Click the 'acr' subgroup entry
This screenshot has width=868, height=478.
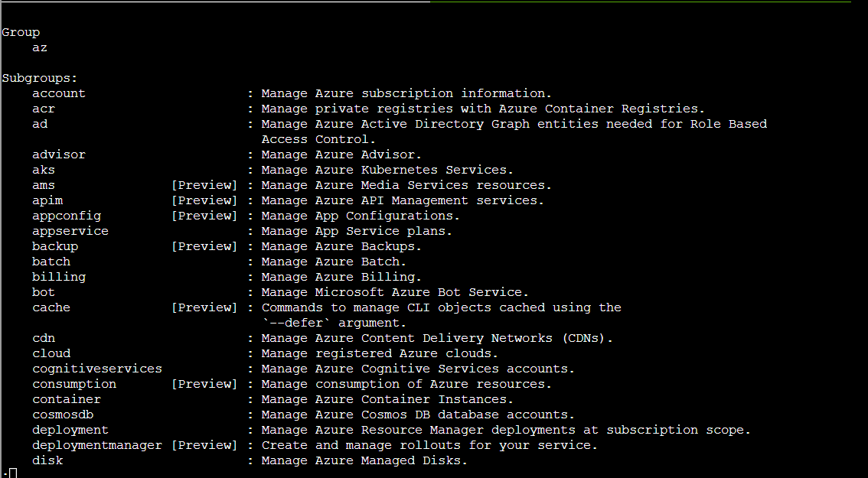[44, 109]
